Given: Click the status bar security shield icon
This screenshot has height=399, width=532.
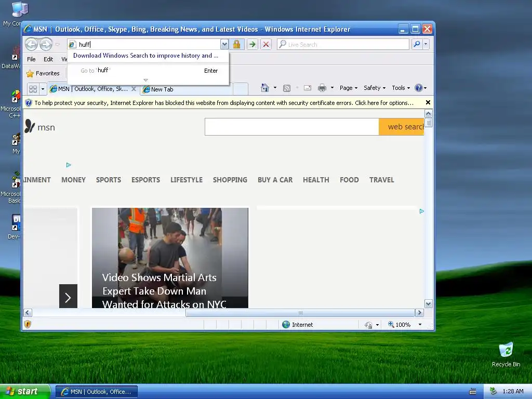Looking at the screenshot, I should pyautogui.click(x=28, y=324).
